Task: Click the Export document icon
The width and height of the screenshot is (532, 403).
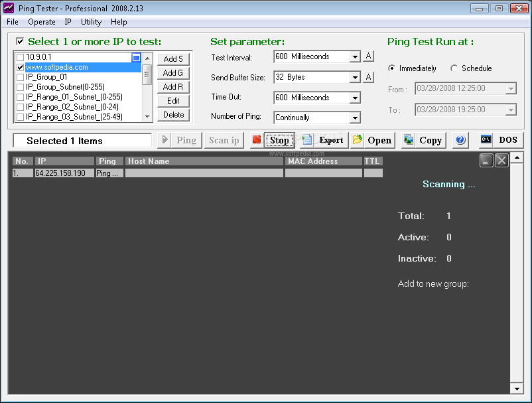Action: (306, 140)
